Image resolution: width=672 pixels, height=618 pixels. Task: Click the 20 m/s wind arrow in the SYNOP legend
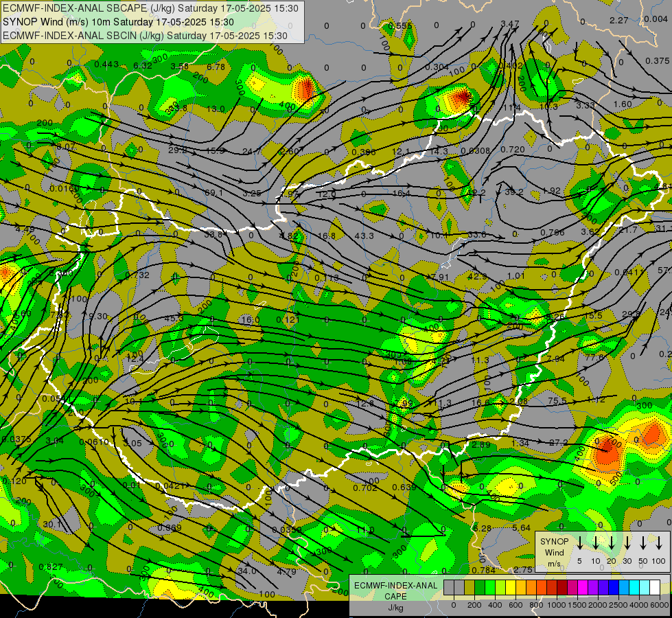(x=611, y=543)
